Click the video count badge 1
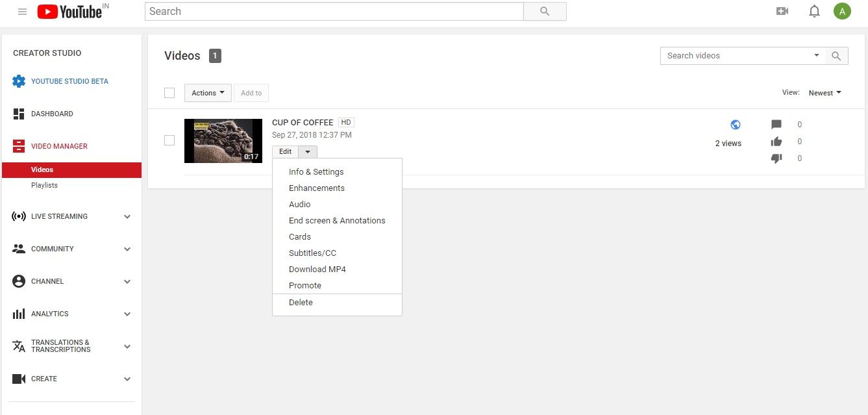868x415 pixels. [x=215, y=56]
